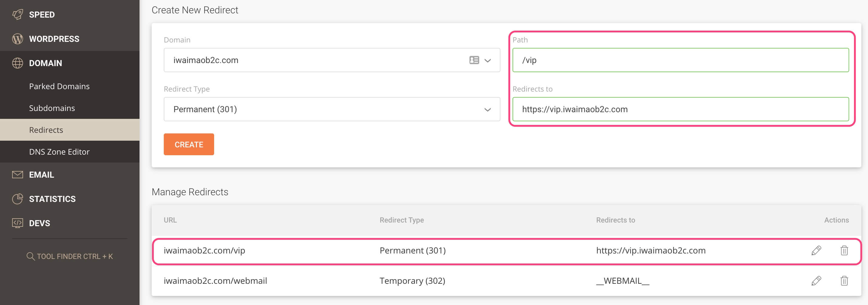Delete the webmail redirect trash icon
Image resolution: width=868 pixels, height=305 pixels.
(x=844, y=281)
